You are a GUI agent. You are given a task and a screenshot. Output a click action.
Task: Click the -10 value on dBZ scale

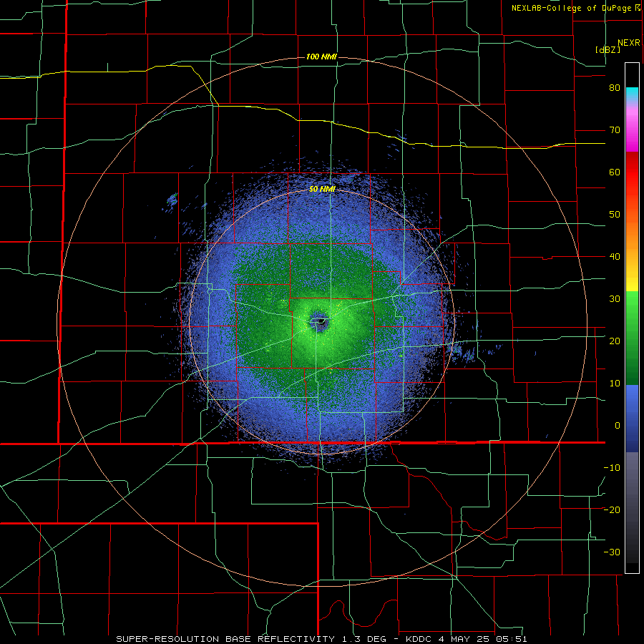pyautogui.click(x=612, y=467)
